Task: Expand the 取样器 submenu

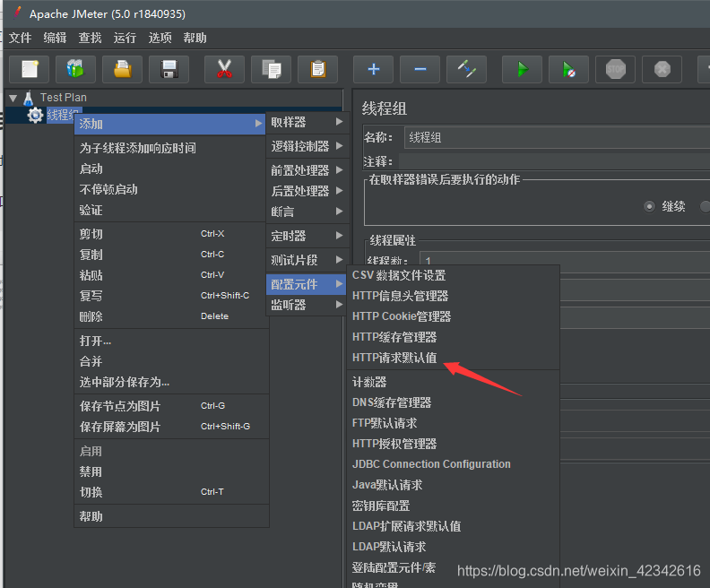Action: (307, 122)
